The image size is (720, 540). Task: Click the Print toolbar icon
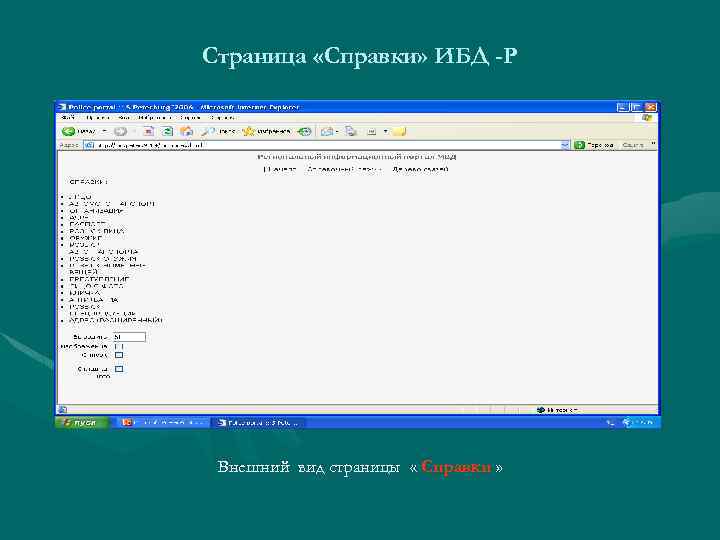pyautogui.click(x=351, y=131)
